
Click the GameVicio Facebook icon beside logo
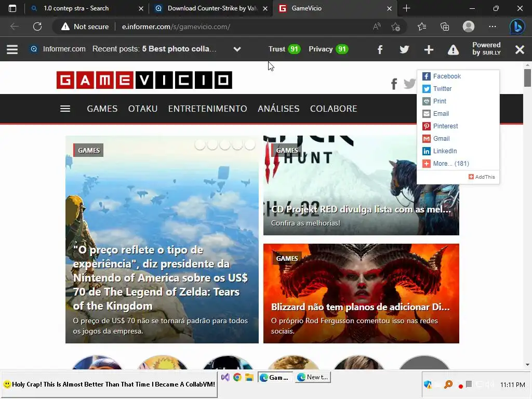[x=394, y=84]
